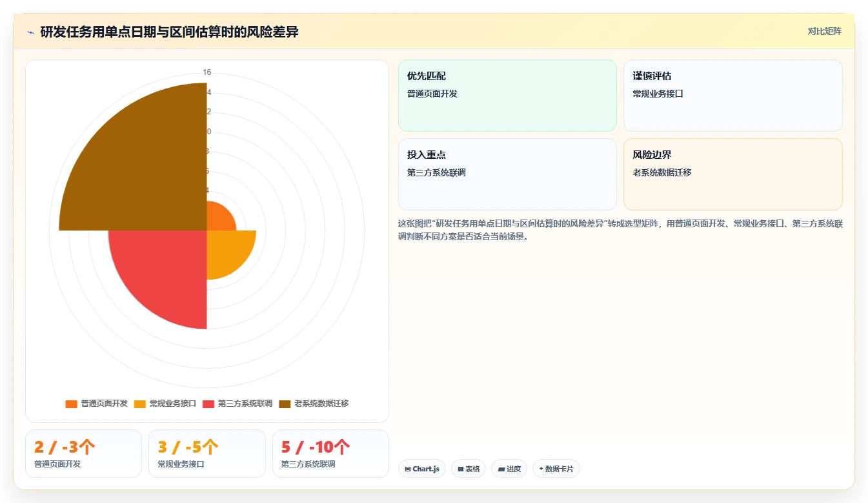Click the description paragraph starting 这张图把
Image resolution: width=868 pixels, height=503 pixels.
[620, 230]
